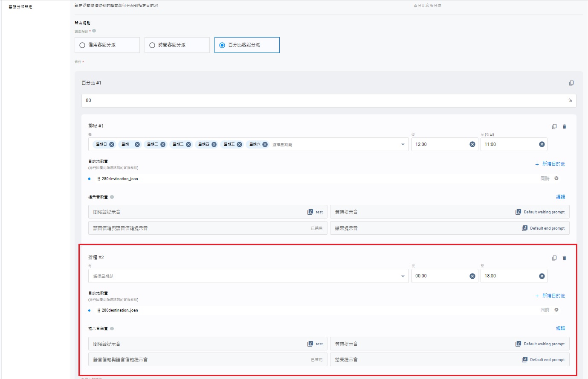
Task: Click 新增目的地 in 排程 #1
Action: pyautogui.click(x=550, y=164)
